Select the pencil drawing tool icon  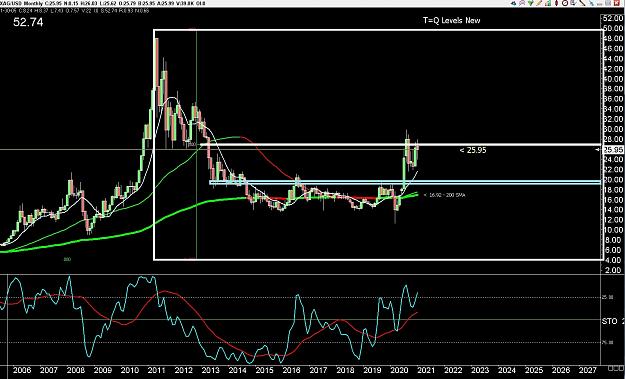pyautogui.click(x=539, y=3)
